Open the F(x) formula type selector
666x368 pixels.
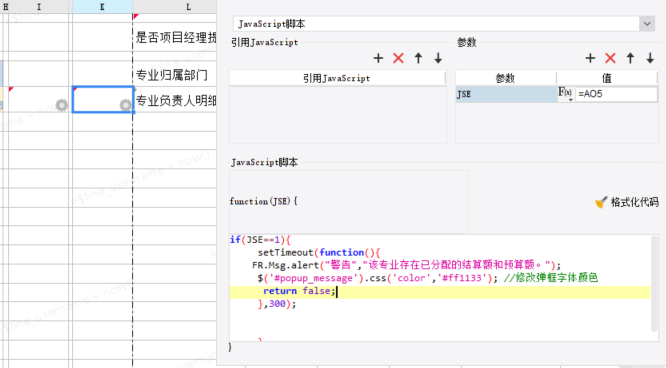565,93
